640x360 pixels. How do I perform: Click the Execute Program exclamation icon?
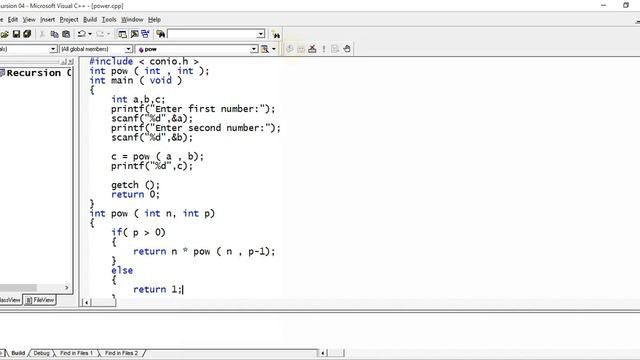click(x=324, y=49)
